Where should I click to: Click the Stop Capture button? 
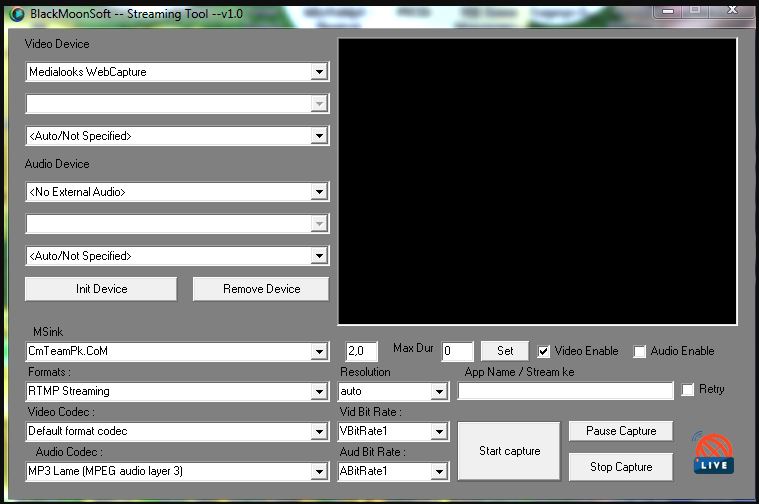621,467
